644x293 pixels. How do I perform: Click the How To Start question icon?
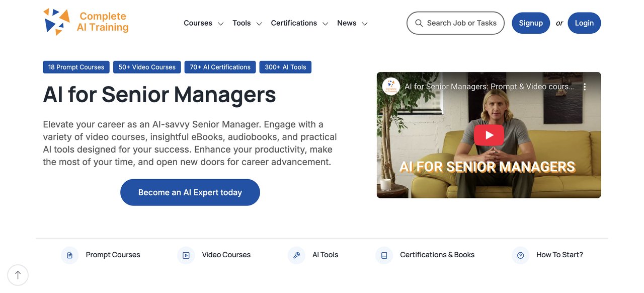tap(520, 255)
